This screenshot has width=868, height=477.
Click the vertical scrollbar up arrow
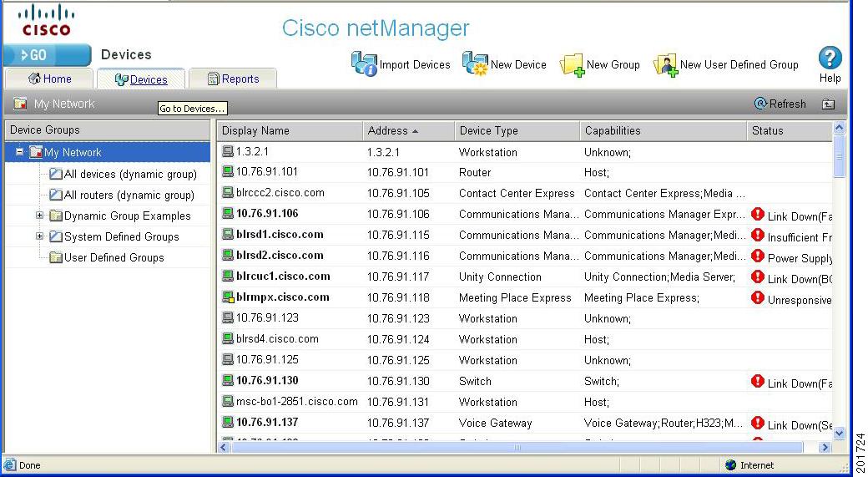(840, 128)
